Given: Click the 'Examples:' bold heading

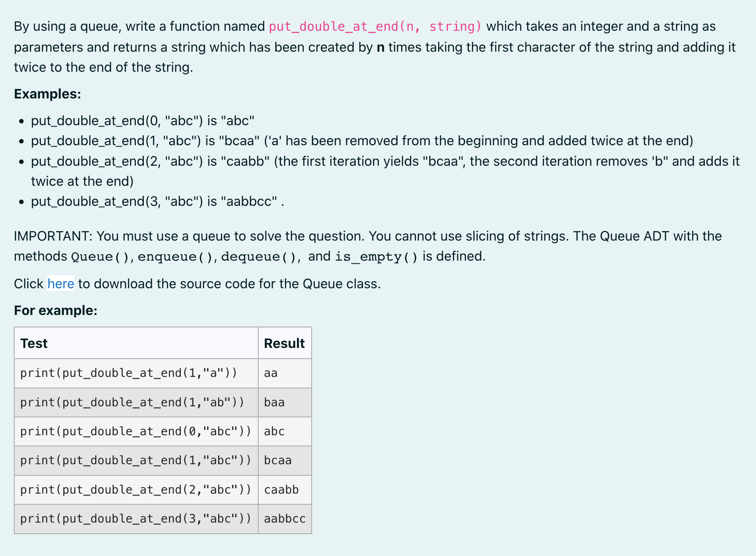Looking at the screenshot, I should [x=48, y=94].
